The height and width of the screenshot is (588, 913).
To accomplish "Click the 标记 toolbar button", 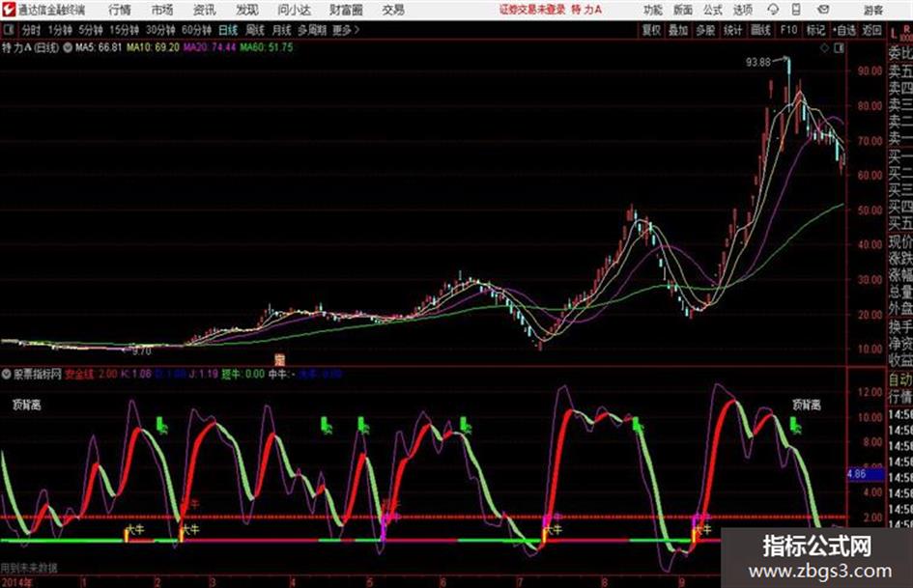I will click(x=815, y=30).
